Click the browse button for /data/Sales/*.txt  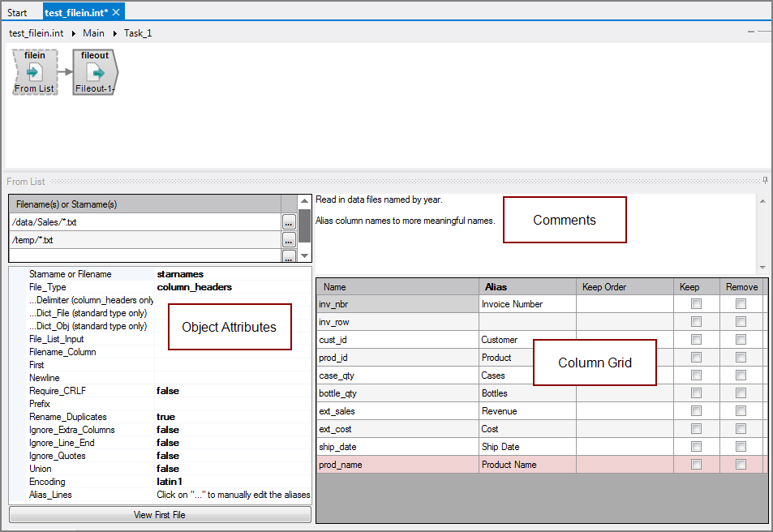pyautogui.click(x=289, y=222)
